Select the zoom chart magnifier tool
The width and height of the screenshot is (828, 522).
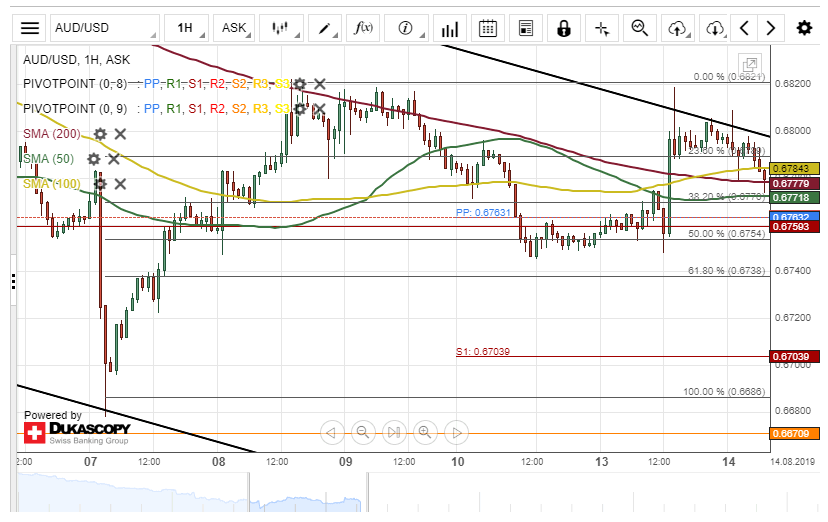pyautogui.click(x=639, y=28)
